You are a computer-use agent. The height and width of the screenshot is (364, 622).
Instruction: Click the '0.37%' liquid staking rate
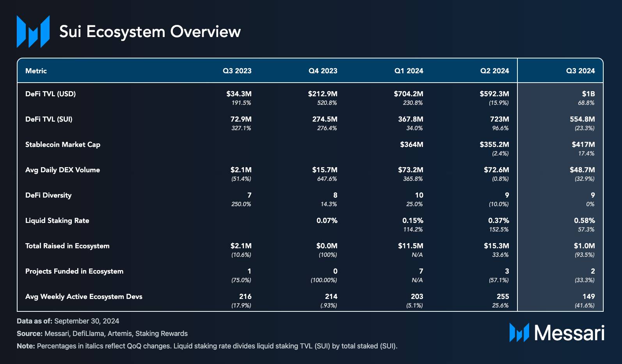(499, 221)
